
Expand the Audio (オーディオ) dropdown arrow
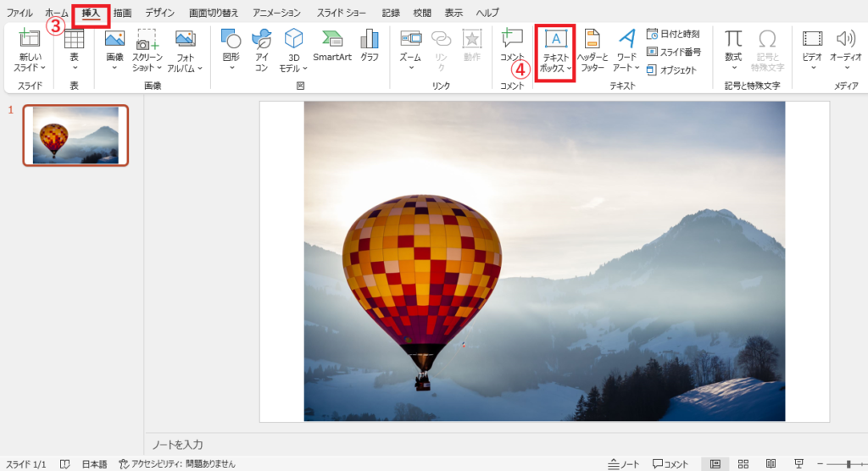click(847, 68)
